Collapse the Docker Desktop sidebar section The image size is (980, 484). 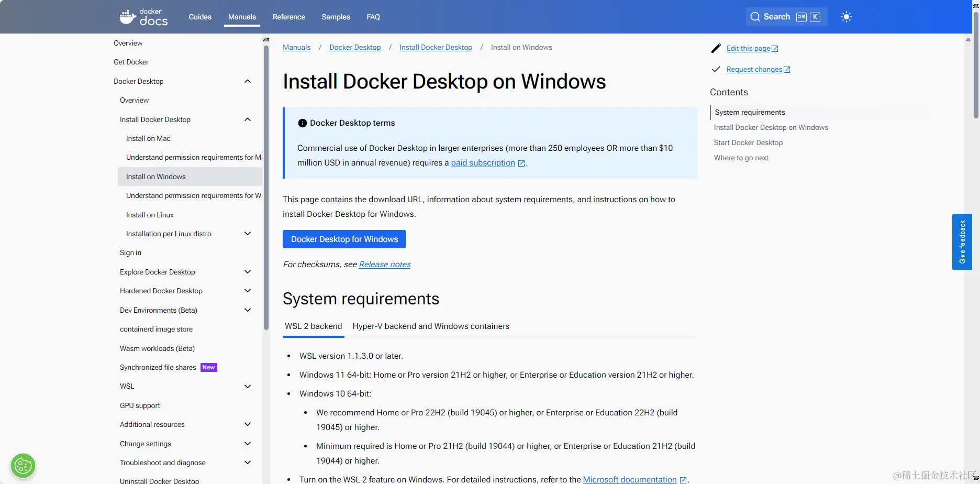coord(248,81)
